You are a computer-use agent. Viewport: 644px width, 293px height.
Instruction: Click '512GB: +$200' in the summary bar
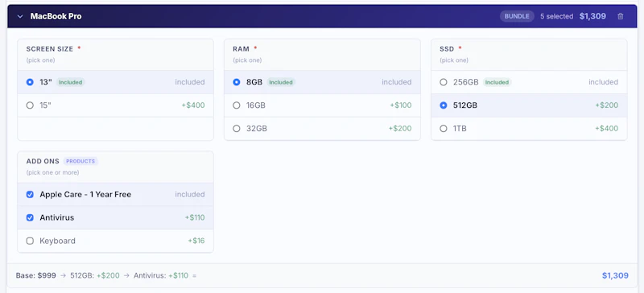tap(95, 275)
